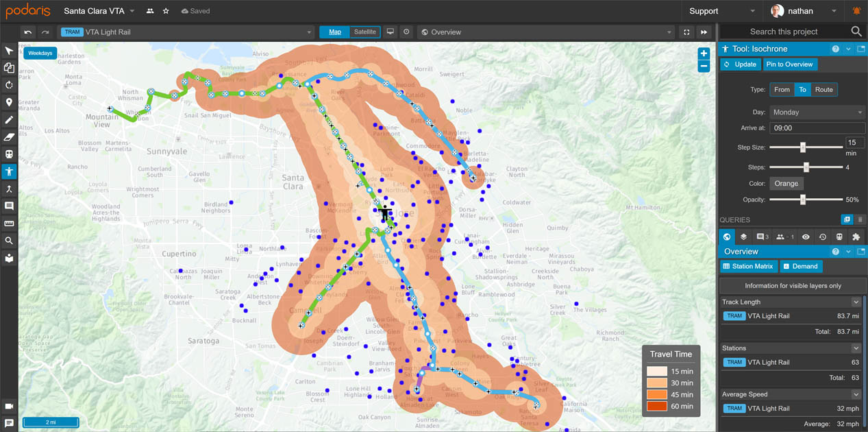Open the globe overview tab
Image resolution: width=868 pixels, height=432 pixels.
point(727,237)
